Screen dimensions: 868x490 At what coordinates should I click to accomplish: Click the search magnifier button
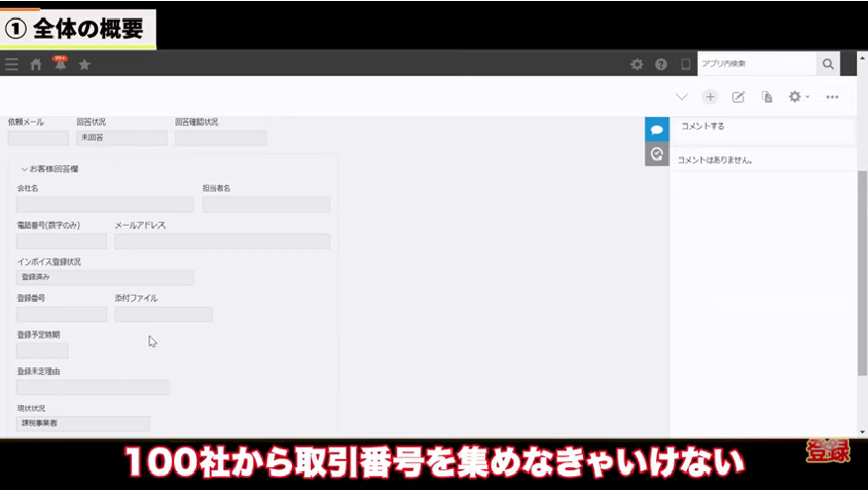coord(828,63)
